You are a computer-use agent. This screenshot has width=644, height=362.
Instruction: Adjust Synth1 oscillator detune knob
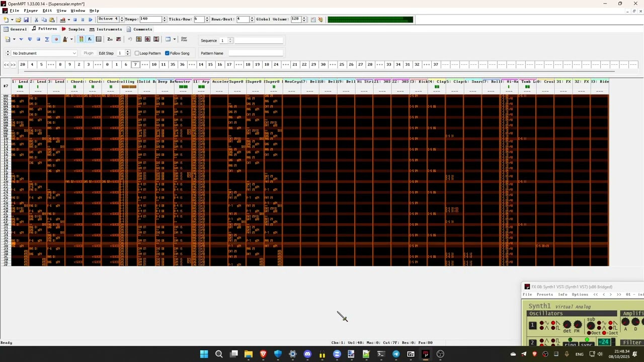[567, 325]
